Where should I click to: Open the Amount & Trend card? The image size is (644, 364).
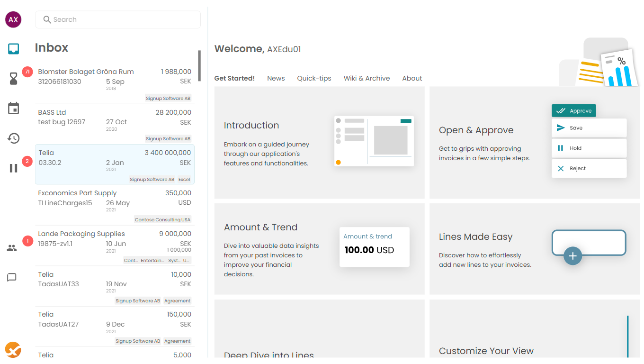tap(320, 249)
